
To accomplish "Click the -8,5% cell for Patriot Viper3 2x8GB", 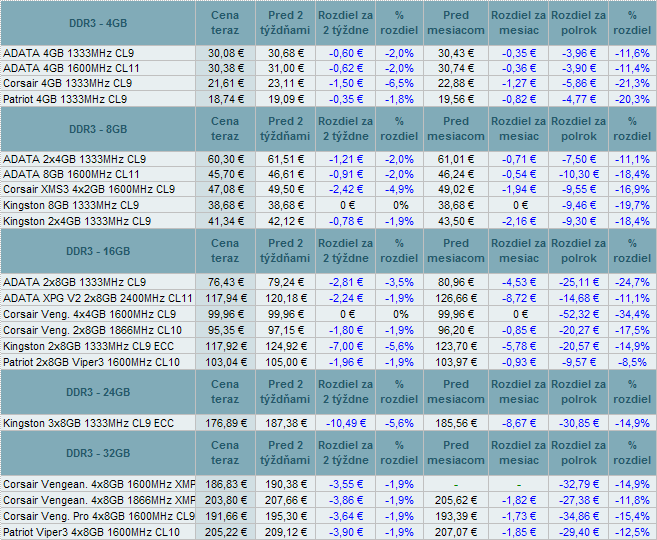I will click(x=632, y=362).
